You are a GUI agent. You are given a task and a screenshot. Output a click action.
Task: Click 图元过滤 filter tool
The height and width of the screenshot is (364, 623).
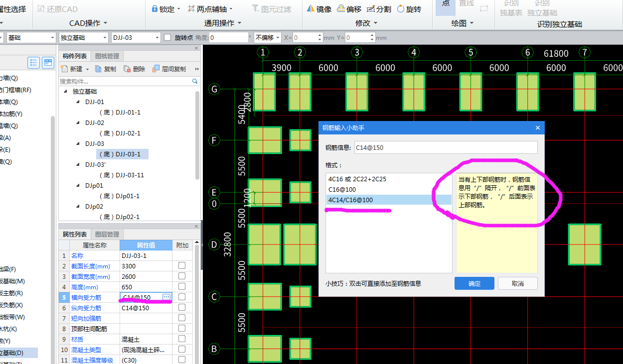click(272, 9)
